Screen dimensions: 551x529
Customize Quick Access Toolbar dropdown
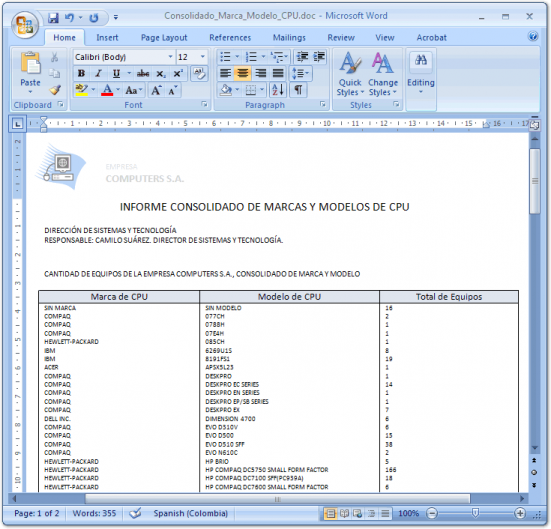pyautogui.click(x=116, y=17)
